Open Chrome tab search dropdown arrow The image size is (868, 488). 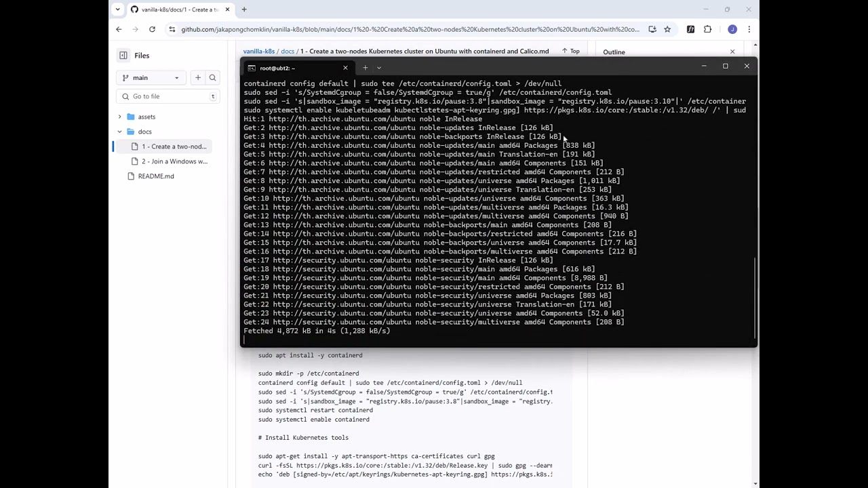point(118,9)
